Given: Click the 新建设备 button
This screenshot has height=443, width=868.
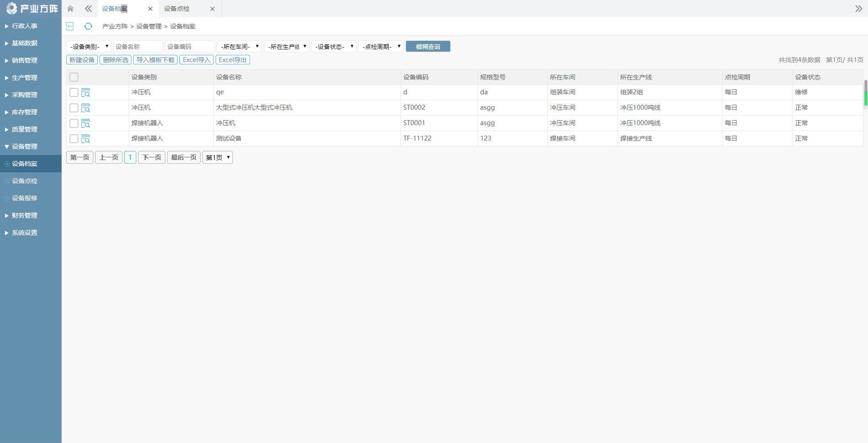Looking at the screenshot, I should coord(82,60).
